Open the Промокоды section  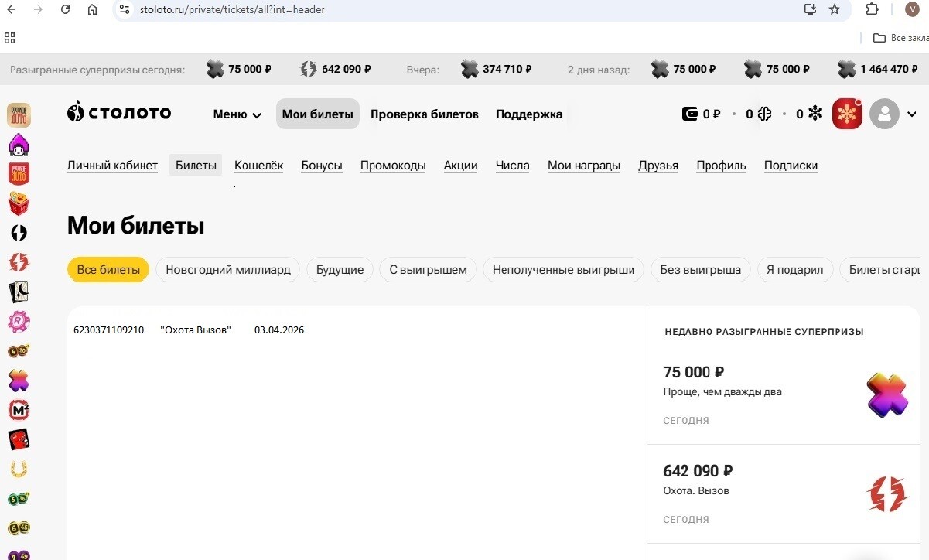(x=393, y=165)
